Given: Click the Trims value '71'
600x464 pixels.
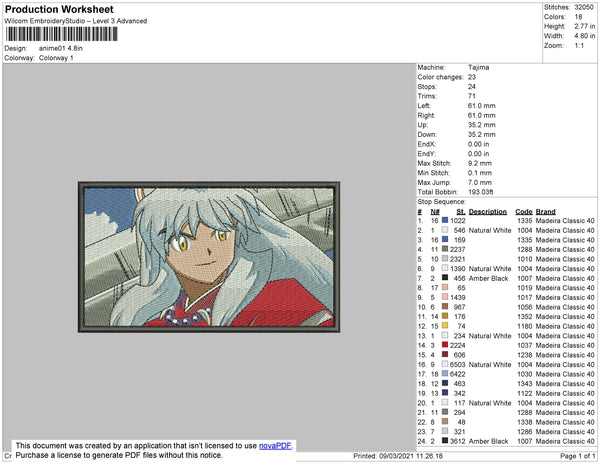Looking at the screenshot, I should [471, 96].
